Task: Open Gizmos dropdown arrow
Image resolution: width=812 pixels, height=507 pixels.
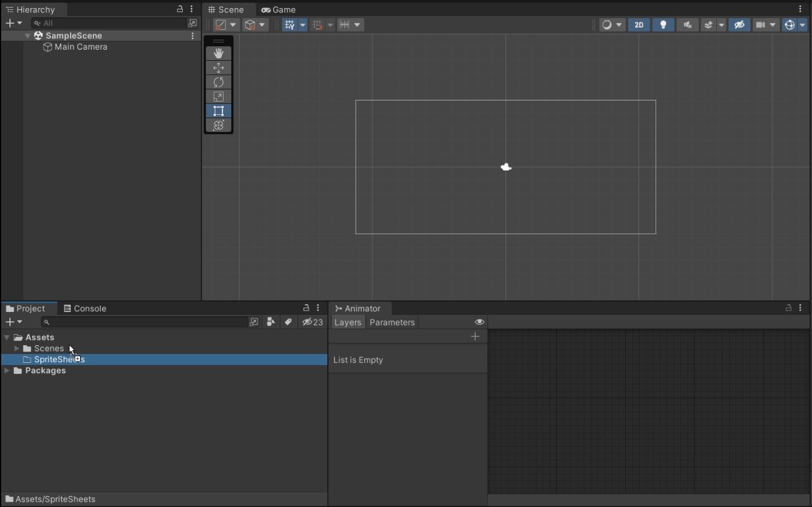Action: 802,25
